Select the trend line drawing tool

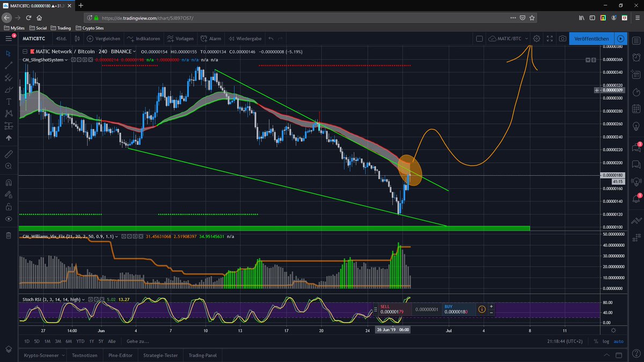tap(8, 65)
